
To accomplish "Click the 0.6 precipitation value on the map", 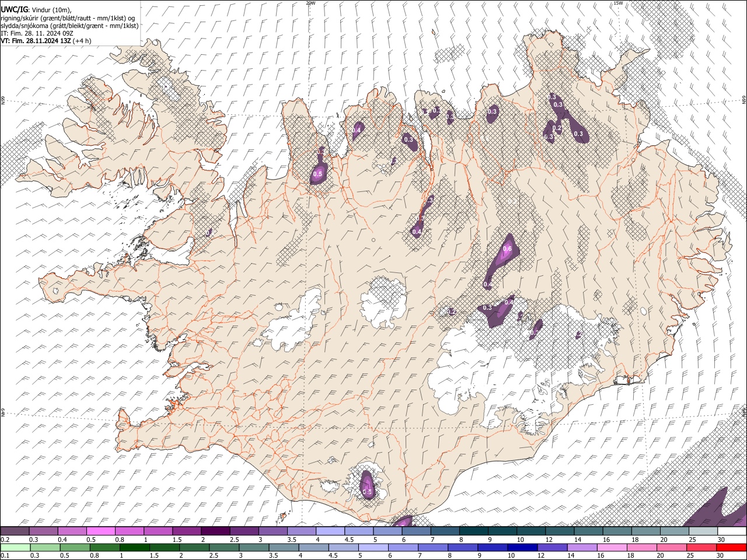I will [x=507, y=249].
